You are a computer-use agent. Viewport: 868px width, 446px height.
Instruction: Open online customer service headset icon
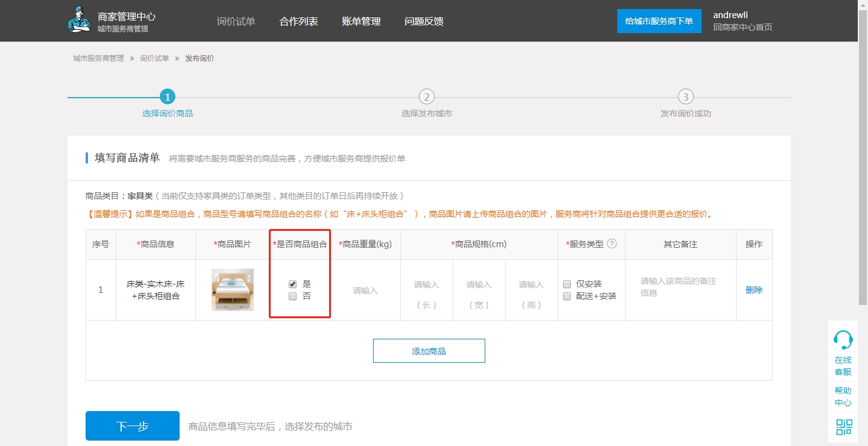point(843,340)
